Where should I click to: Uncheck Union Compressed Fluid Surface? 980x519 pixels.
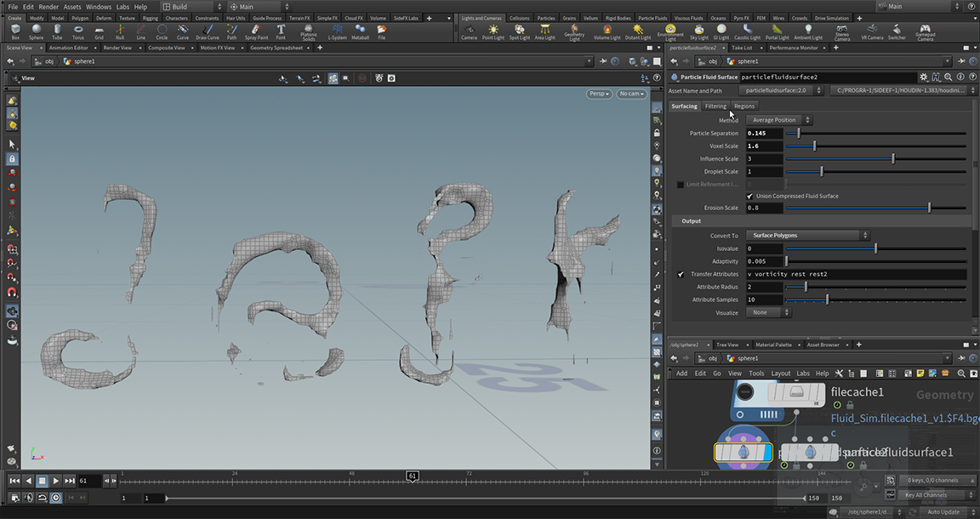749,196
